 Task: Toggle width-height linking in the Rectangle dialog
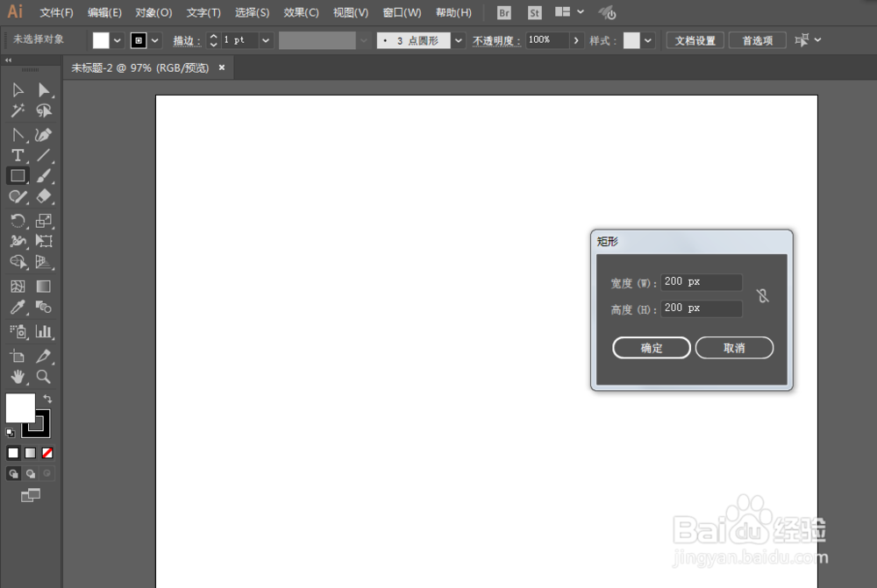coord(762,295)
